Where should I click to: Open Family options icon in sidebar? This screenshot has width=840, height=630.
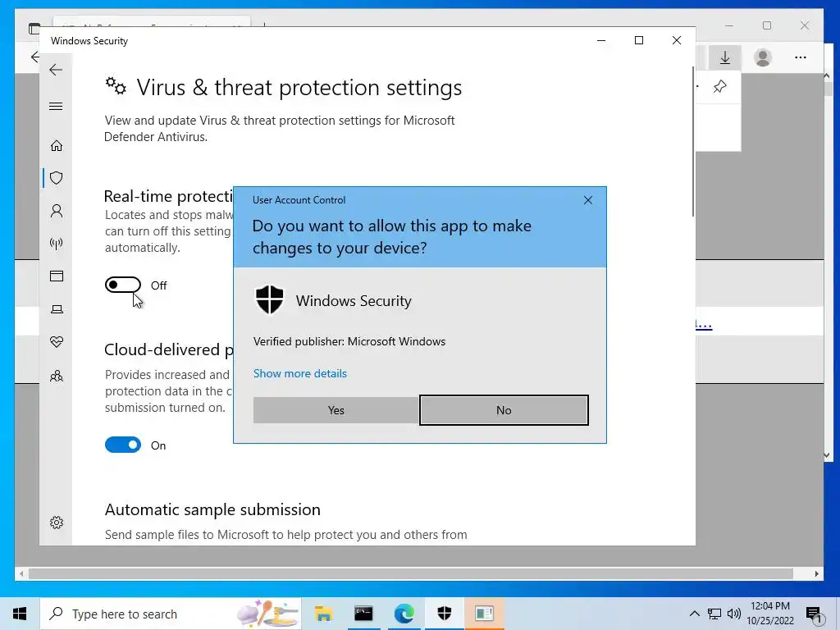pyautogui.click(x=57, y=376)
